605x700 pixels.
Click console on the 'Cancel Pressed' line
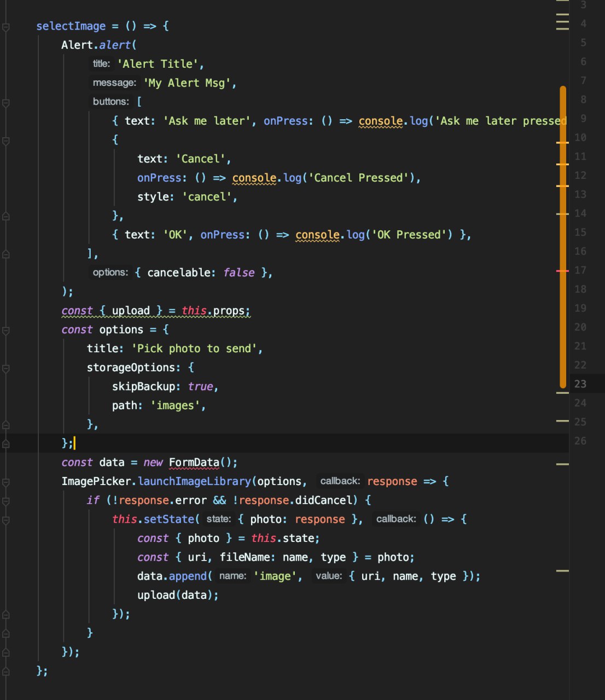click(x=254, y=178)
